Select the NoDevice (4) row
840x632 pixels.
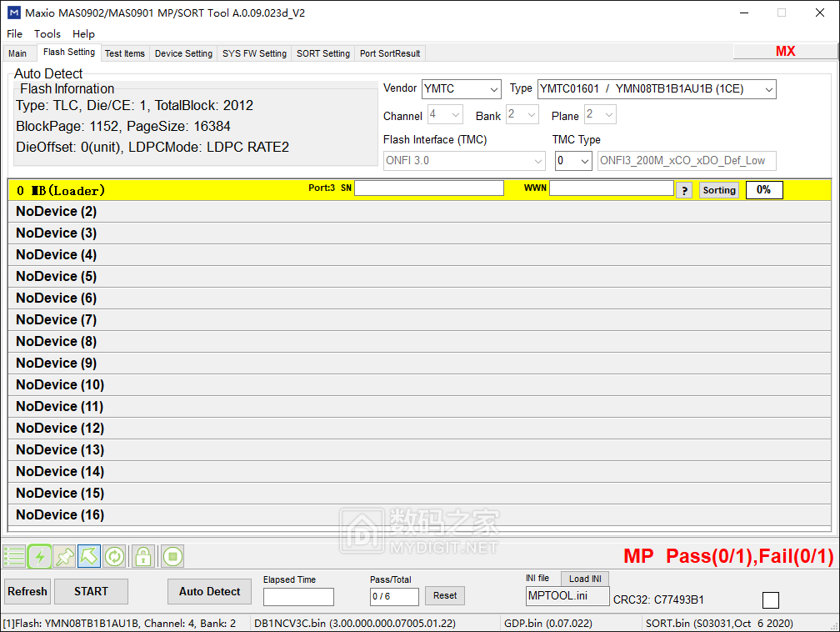[x=419, y=255]
